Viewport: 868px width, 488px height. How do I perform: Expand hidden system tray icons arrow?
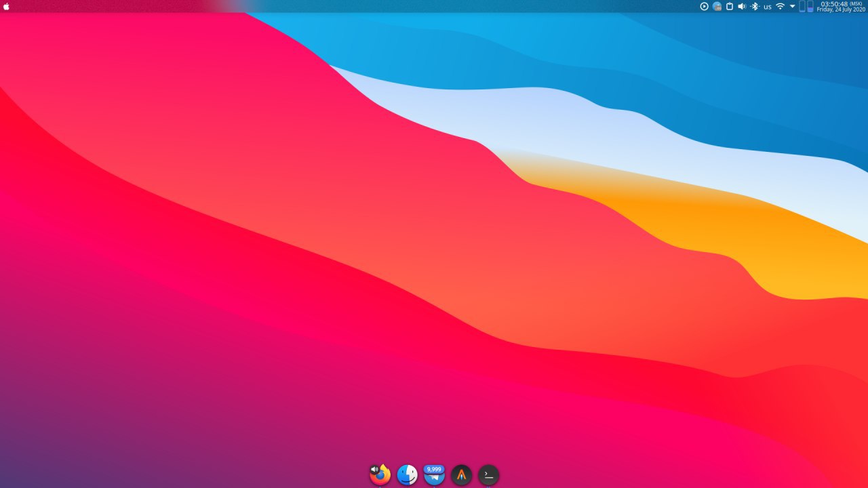click(x=793, y=6)
